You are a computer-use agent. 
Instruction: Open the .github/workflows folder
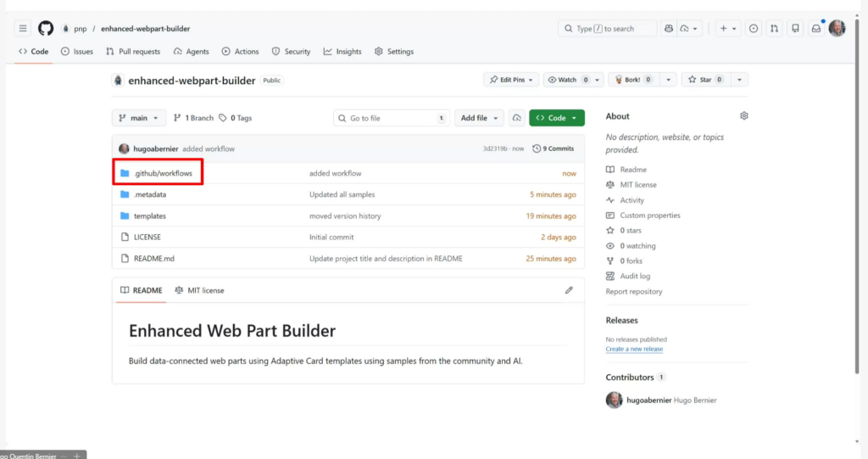(163, 173)
